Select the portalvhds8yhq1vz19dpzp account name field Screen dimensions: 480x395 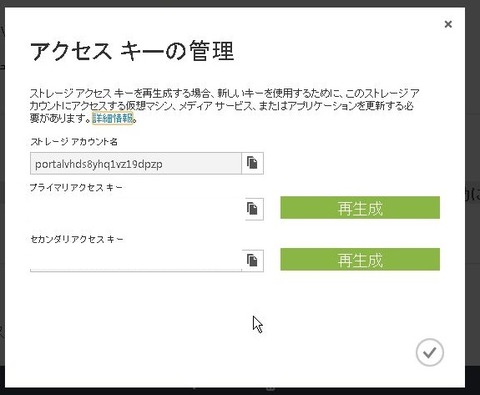tap(136, 163)
